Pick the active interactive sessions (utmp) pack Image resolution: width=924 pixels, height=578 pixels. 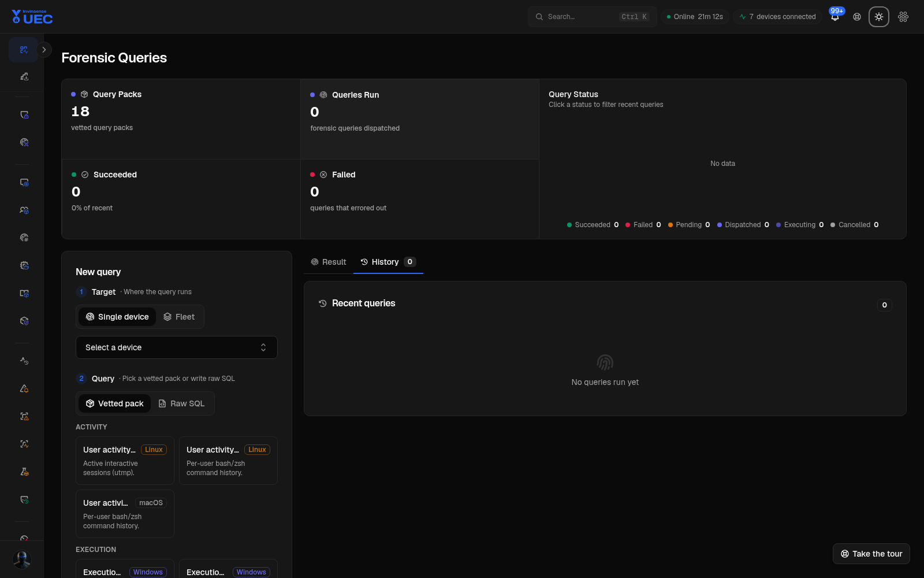[x=125, y=461]
